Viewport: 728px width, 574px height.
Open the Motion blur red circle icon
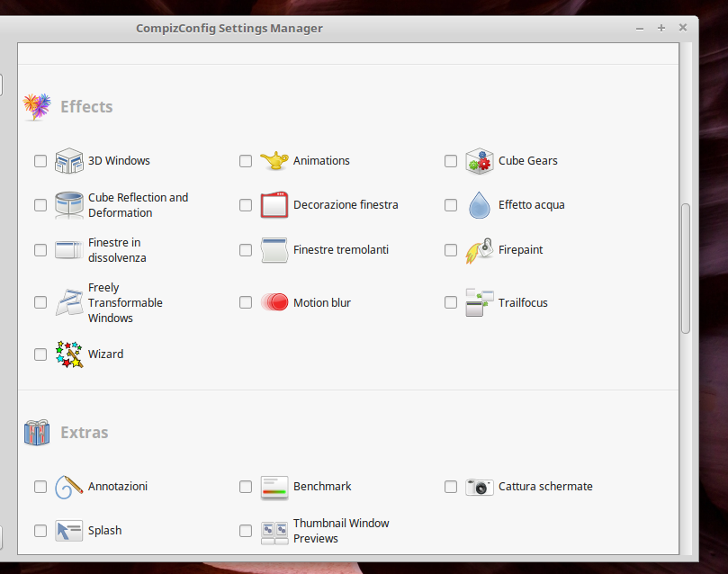click(x=274, y=302)
